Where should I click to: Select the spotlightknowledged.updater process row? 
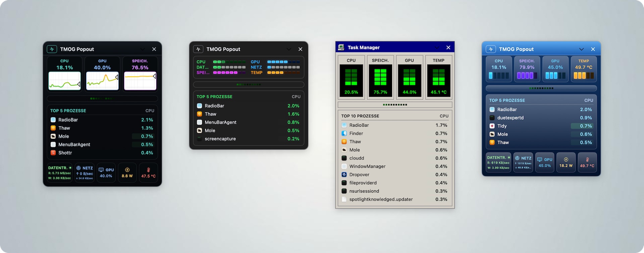point(395,199)
